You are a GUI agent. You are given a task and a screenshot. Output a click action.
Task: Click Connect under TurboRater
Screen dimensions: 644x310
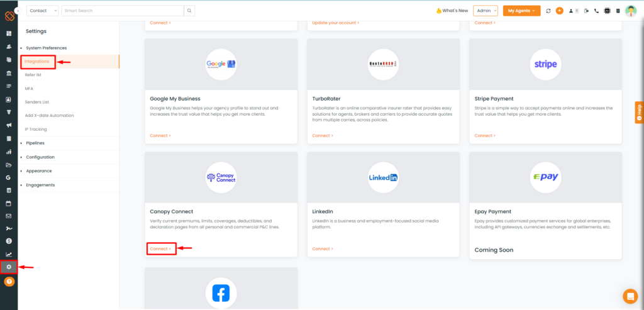coord(323,135)
